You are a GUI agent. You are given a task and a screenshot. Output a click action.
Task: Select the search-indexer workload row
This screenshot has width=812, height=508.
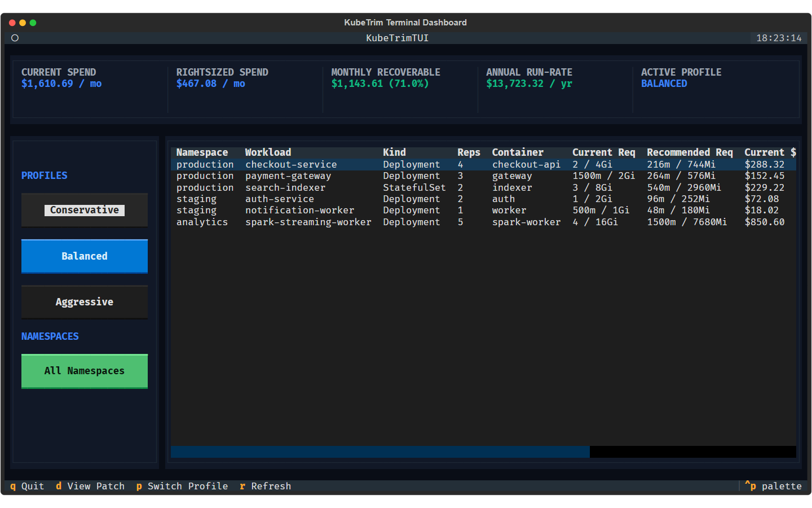click(x=483, y=187)
